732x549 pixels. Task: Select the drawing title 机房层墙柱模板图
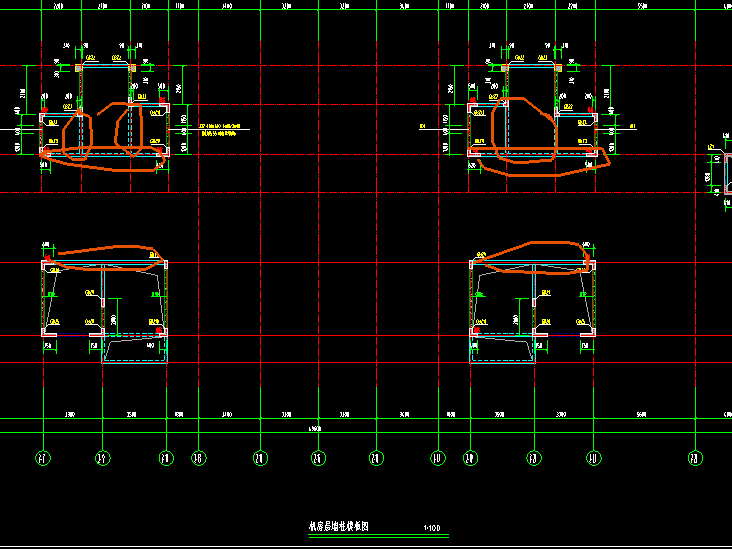[x=338, y=527]
